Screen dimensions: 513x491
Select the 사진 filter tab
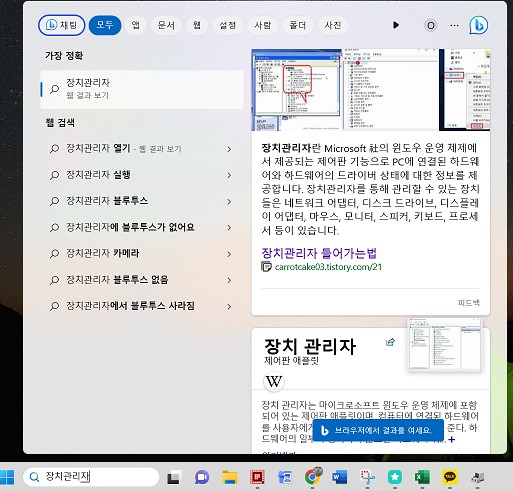(x=333, y=25)
